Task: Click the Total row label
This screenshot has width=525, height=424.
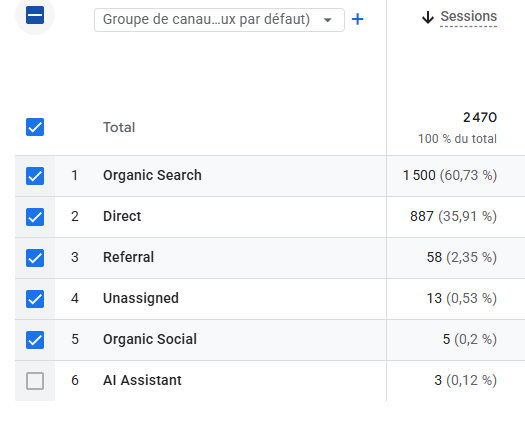Action: (119, 127)
